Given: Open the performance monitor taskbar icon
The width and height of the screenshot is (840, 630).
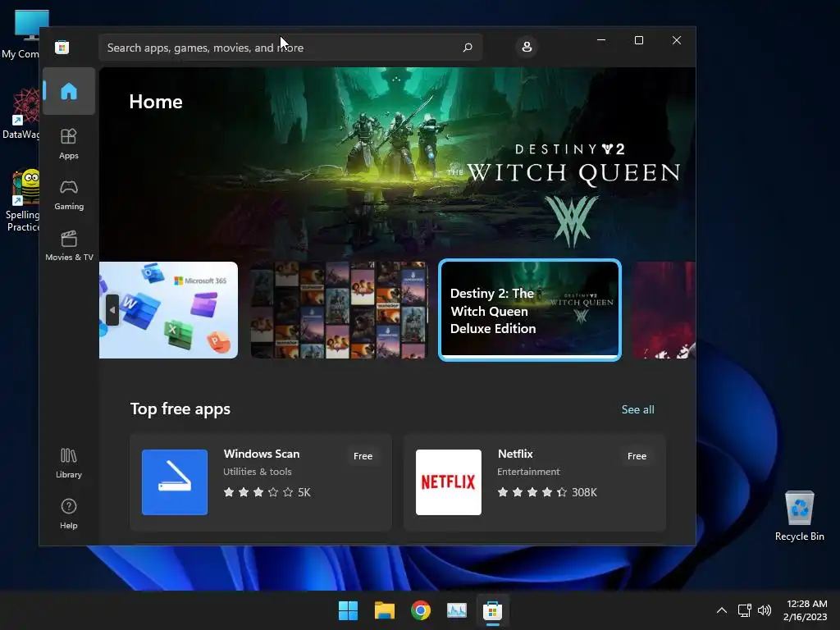Looking at the screenshot, I should 456,610.
